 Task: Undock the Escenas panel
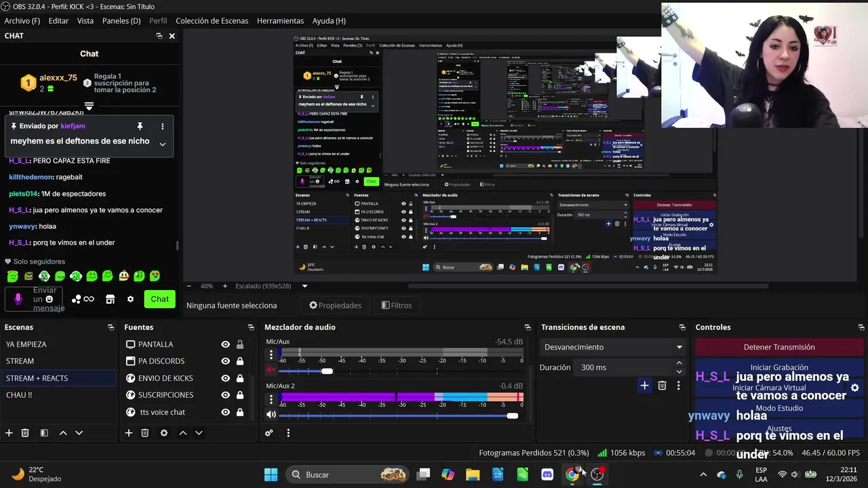pyautogui.click(x=111, y=327)
